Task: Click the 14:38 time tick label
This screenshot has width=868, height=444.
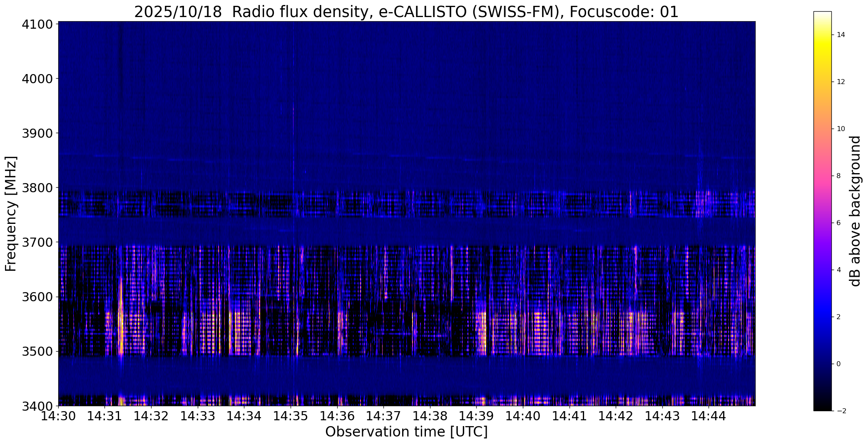Action: (x=430, y=416)
